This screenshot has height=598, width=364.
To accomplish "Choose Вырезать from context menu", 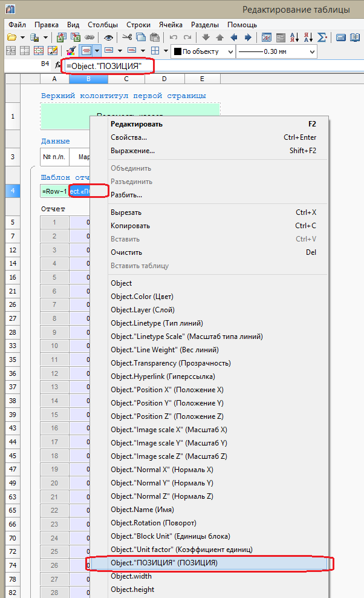I will [x=209, y=212].
